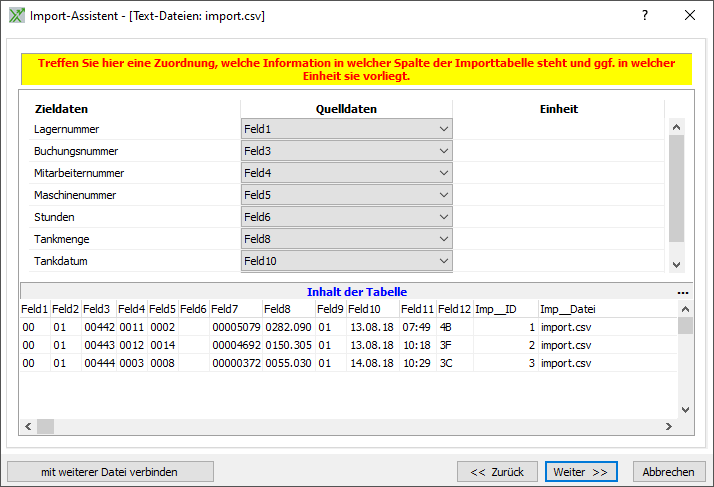
Task: Click 'mit weiterer Datei verbinden' button
Action: [110, 472]
